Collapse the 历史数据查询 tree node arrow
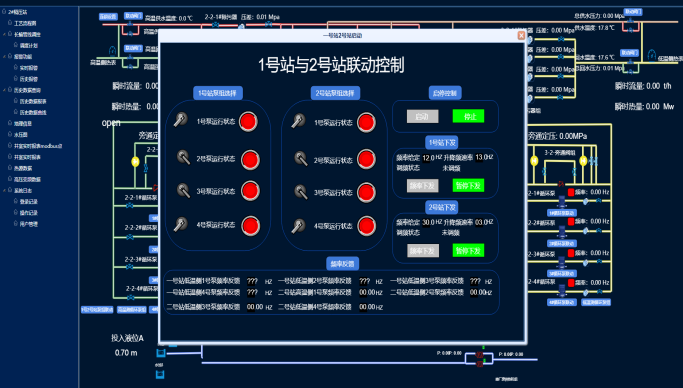The width and height of the screenshot is (683, 388). (x=4, y=90)
